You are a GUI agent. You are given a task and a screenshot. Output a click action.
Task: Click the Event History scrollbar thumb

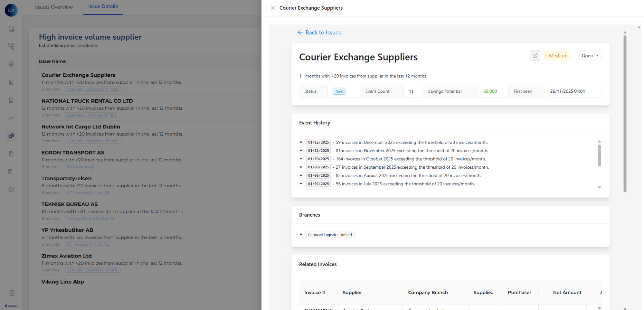pos(599,155)
